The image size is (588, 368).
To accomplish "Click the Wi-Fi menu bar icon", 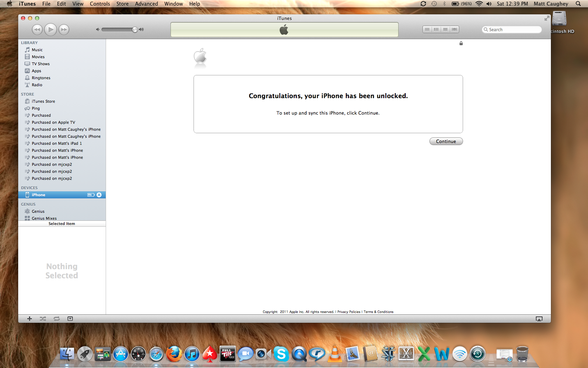I will (x=479, y=4).
